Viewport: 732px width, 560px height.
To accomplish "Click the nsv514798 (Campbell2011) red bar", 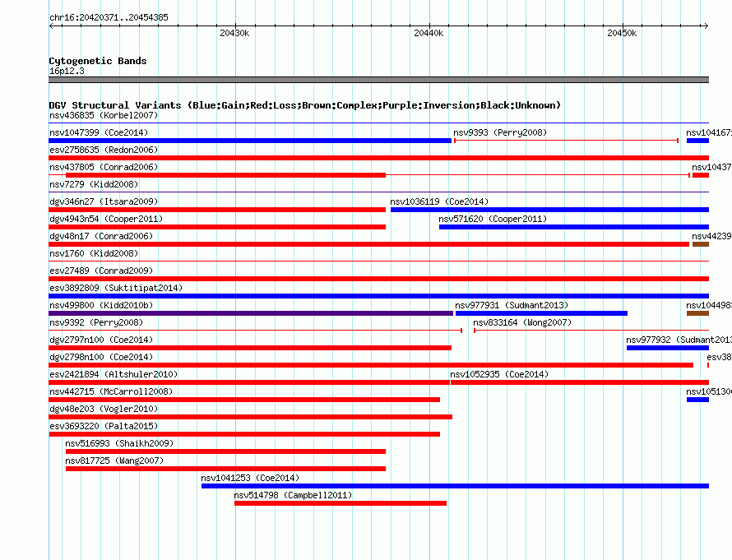I will click(341, 503).
